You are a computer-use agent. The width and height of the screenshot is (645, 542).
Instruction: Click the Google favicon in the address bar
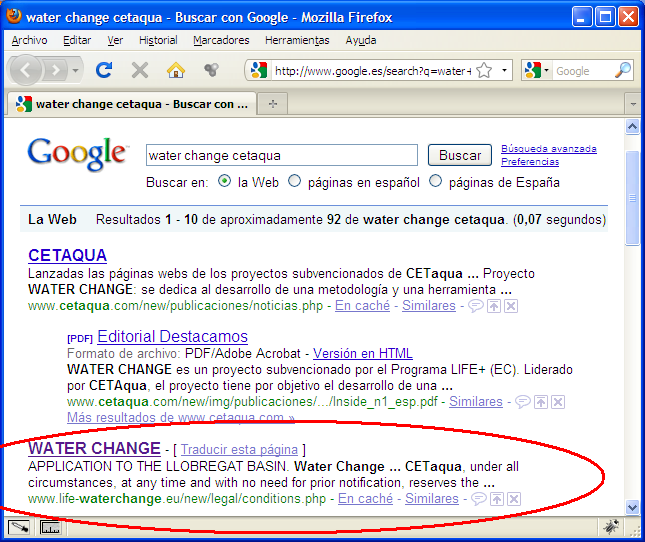click(260, 70)
